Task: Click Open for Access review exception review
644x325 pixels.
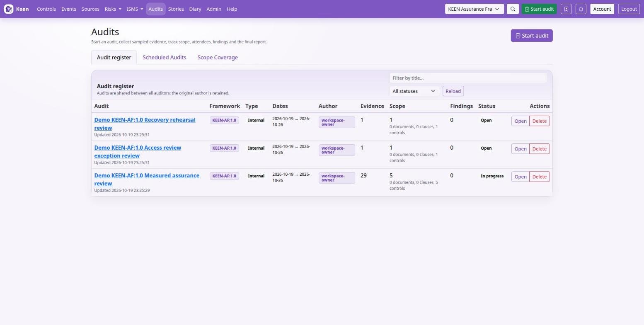Action: (520, 149)
